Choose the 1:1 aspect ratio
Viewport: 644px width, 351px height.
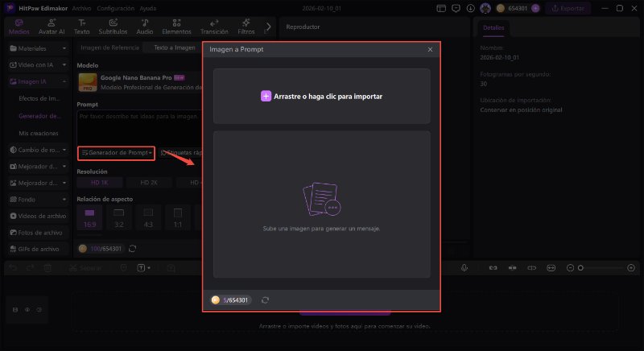click(177, 218)
